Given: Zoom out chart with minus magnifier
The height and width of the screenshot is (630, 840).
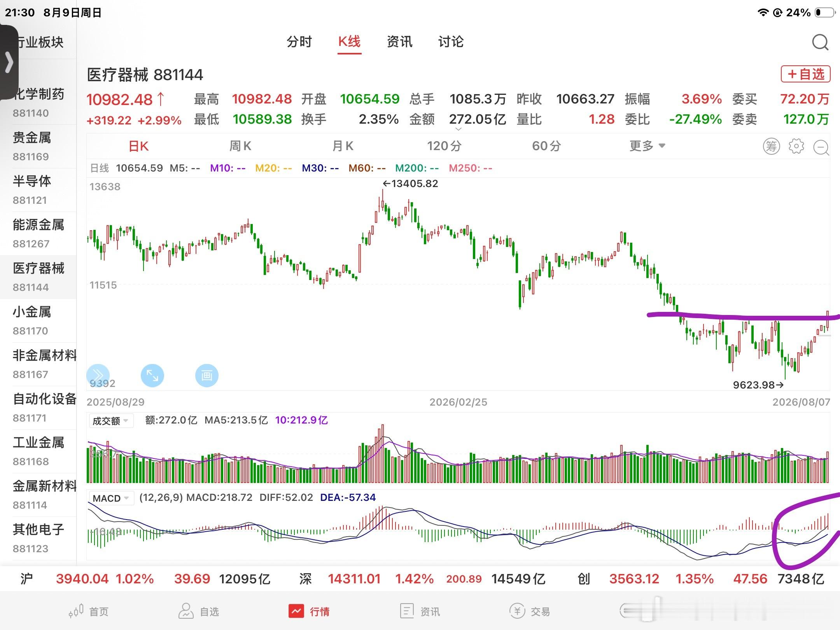Looking at the screenshot, I should coord(821,147).
